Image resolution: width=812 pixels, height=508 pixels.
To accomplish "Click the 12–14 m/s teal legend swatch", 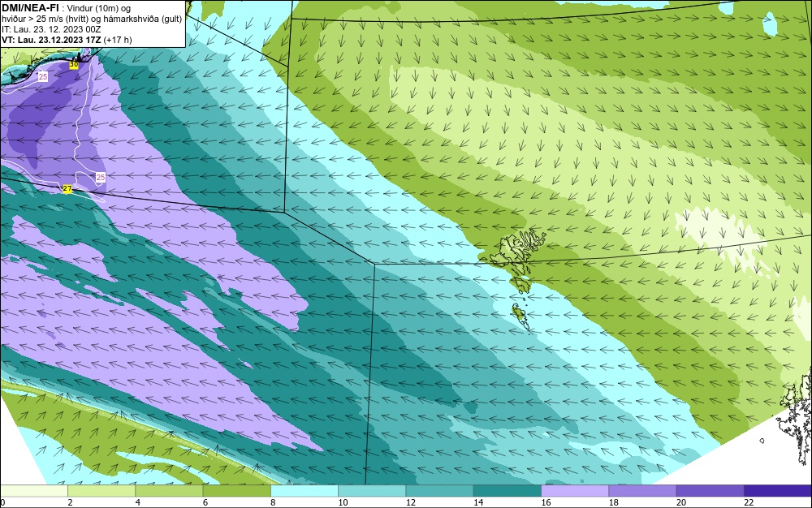I will point(439,491).
